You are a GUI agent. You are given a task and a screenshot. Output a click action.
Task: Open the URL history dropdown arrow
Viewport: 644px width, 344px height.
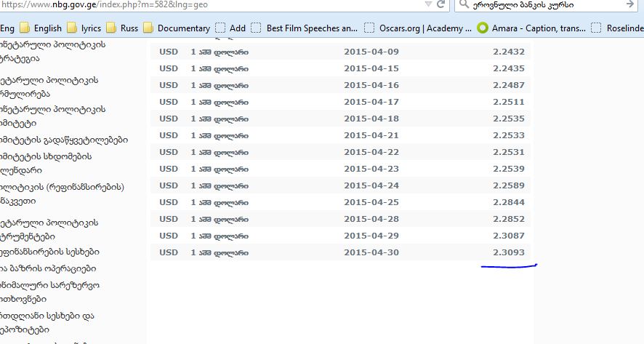coord(428,4)
